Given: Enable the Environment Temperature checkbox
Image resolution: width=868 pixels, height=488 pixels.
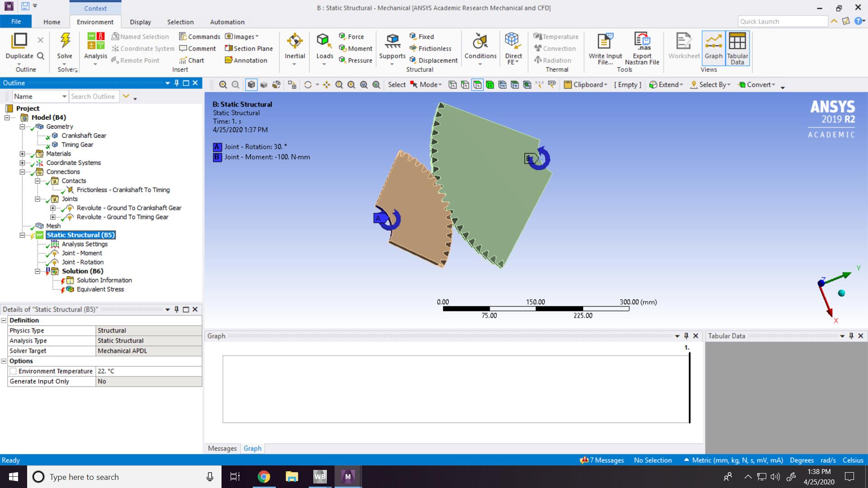Looking at the screenshot, I should point(13,371).
